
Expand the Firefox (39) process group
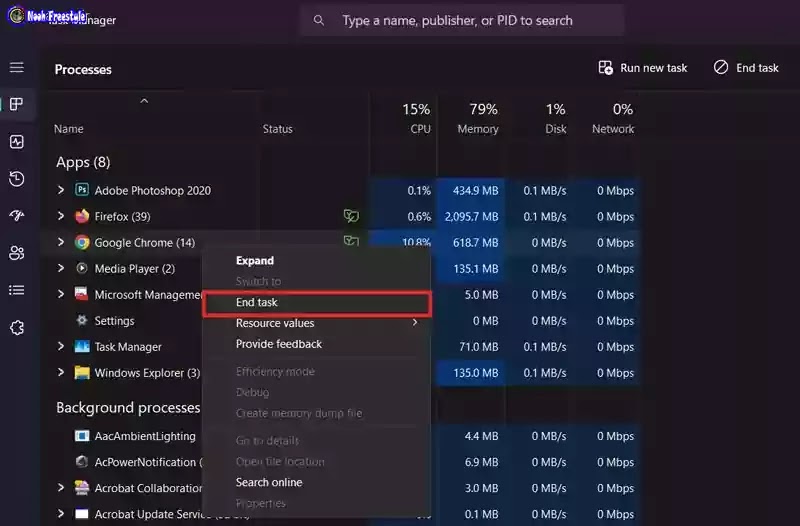(x=61, y=216)
